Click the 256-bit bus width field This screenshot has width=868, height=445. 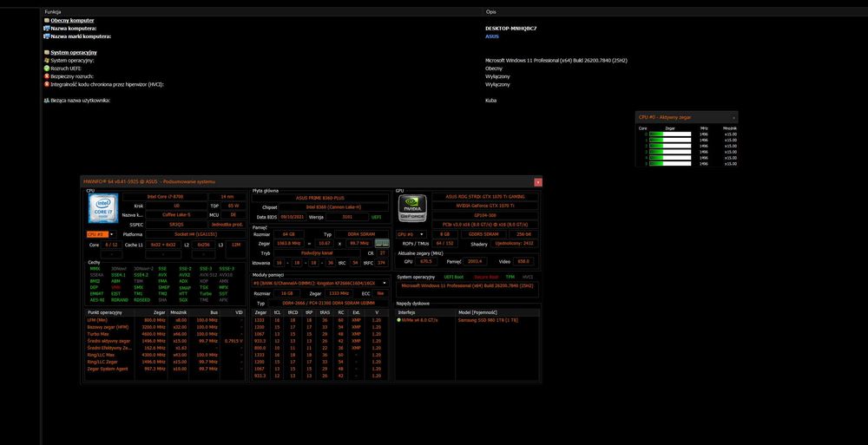[523, 234]
